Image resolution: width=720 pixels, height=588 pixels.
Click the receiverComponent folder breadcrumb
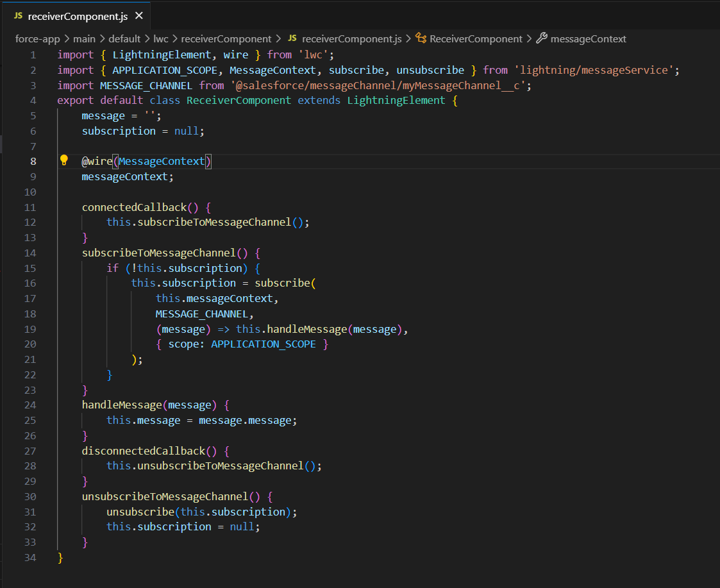point(226,38)
